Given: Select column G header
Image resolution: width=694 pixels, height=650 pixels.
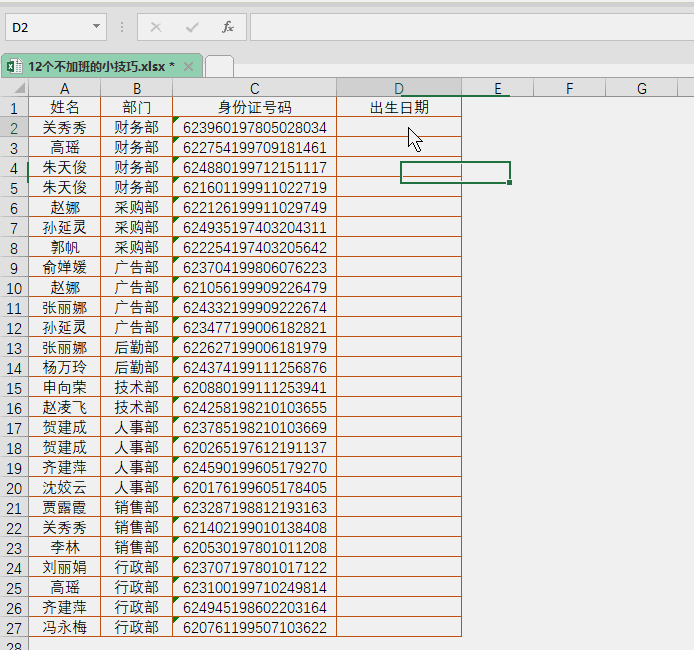Looking at the screenshot, I should 641,88.
